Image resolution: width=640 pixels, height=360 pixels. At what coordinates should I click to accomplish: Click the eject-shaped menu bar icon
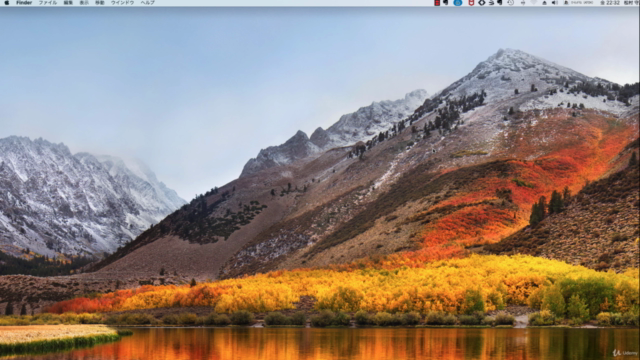coord(544,2)
